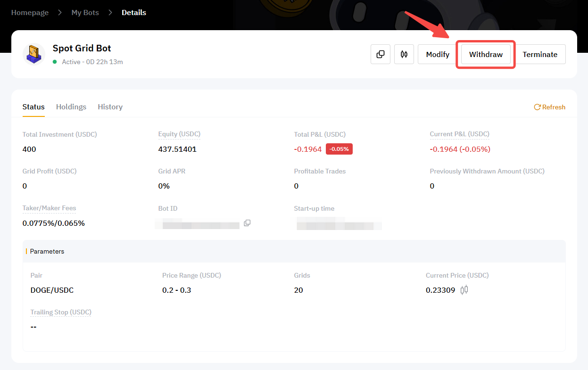Click the Equity (USDC) underlined label

tap(179, 134)
